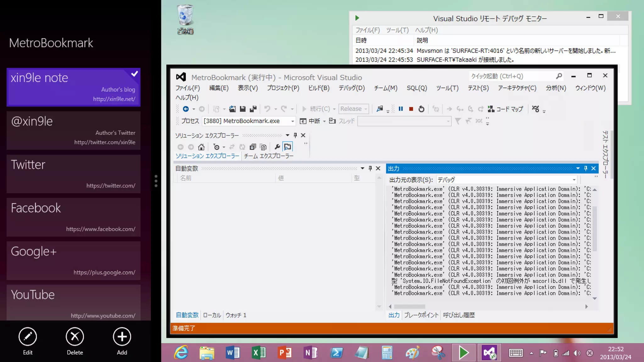Click Home icon in Solution Explorer

pyautogui.click(x=201, y=147)
